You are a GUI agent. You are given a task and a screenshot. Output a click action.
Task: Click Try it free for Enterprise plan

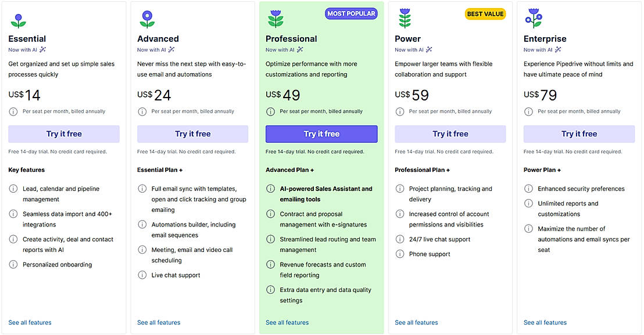[x=579, y=134]
